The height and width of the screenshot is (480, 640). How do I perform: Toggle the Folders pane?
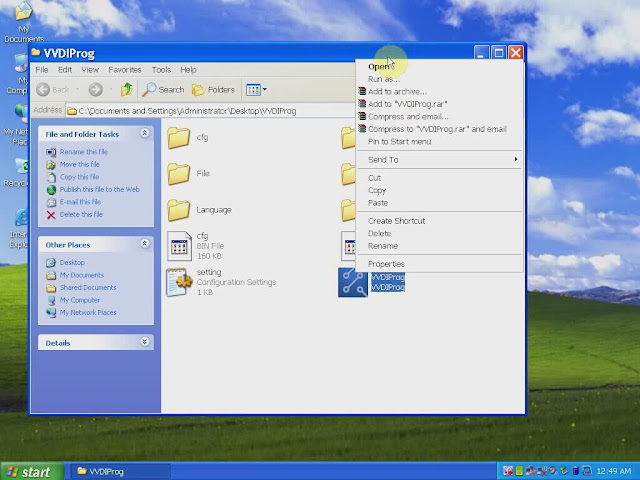pyautogui.click(x=213, y=89)
